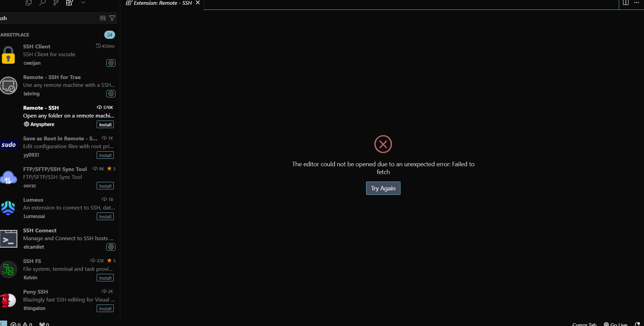
Task: Open the Lumeus extension entry
Action: [60, 208]
